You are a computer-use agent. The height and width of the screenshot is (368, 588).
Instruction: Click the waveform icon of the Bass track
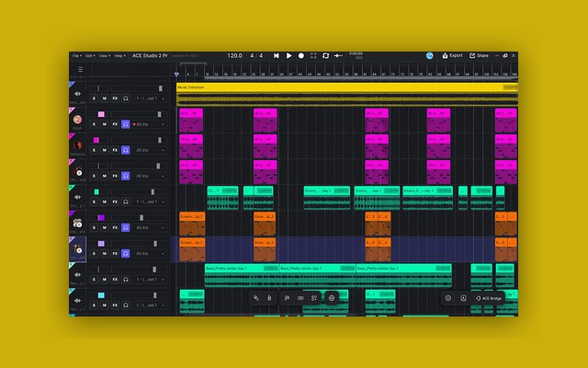coord(77,275)
